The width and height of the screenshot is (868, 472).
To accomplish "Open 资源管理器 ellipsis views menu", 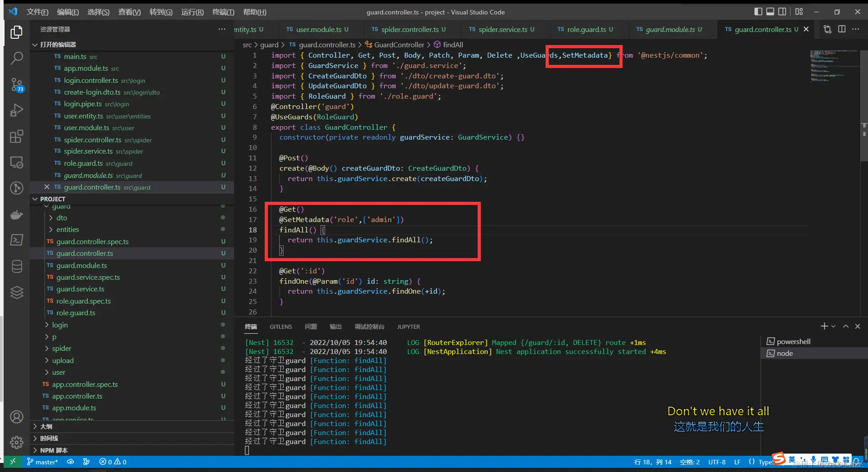I will pos(222,29).
